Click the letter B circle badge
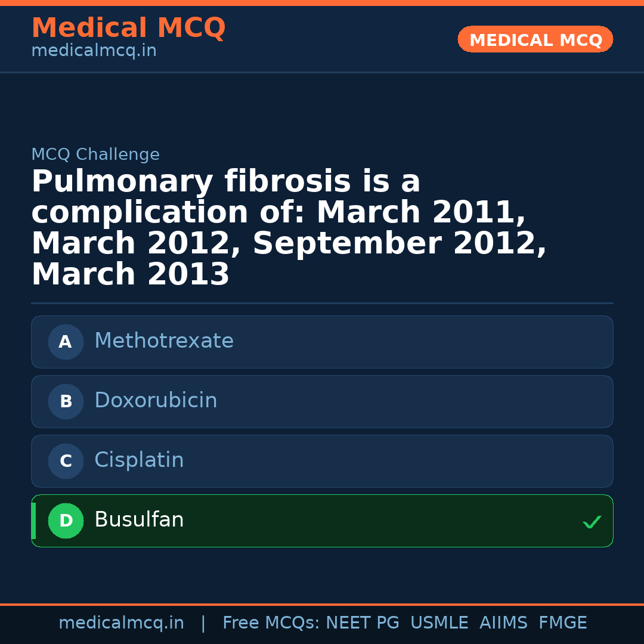644x644 pixels. coord(66,401)
